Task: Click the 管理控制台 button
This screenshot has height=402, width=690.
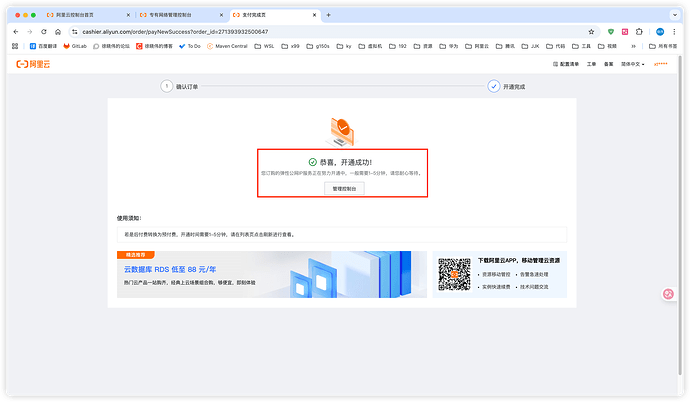Action: pos(344,187)
